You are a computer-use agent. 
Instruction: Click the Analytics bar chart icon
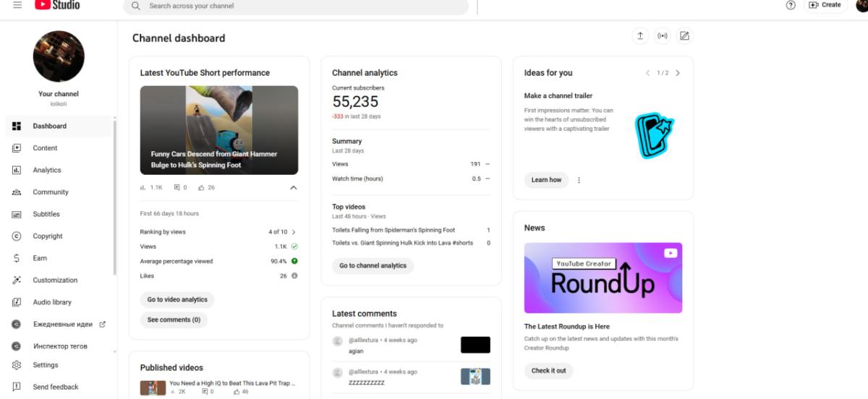pyautogui.click(x=17, y=170)
